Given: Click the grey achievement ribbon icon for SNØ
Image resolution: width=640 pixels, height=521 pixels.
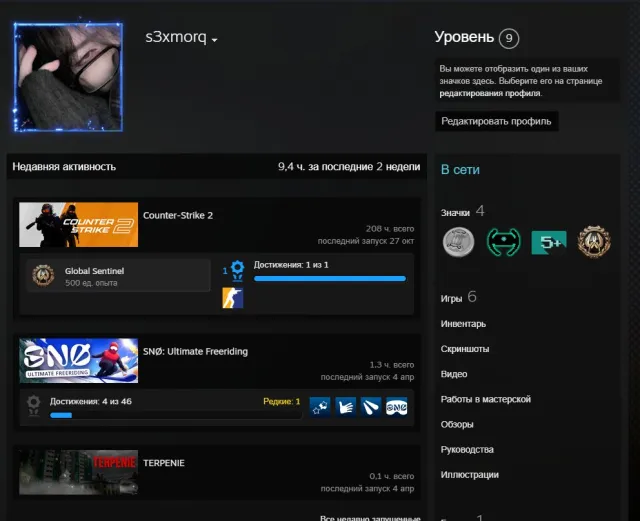Looking at the screenshot, I should click(33, 406).
